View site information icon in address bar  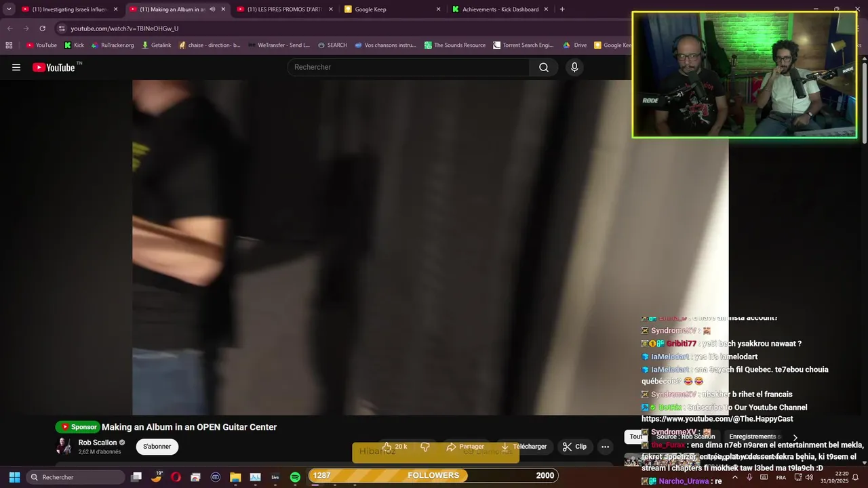[x=62, y=28]
